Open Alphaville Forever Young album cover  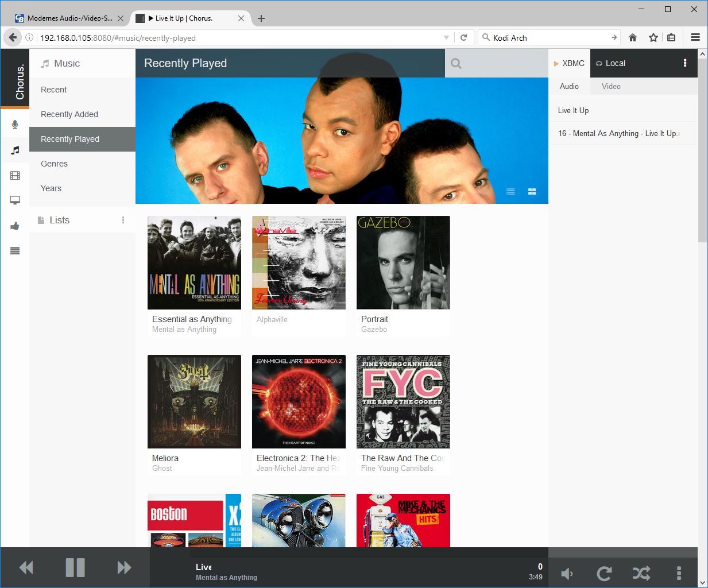coord(299,262)
